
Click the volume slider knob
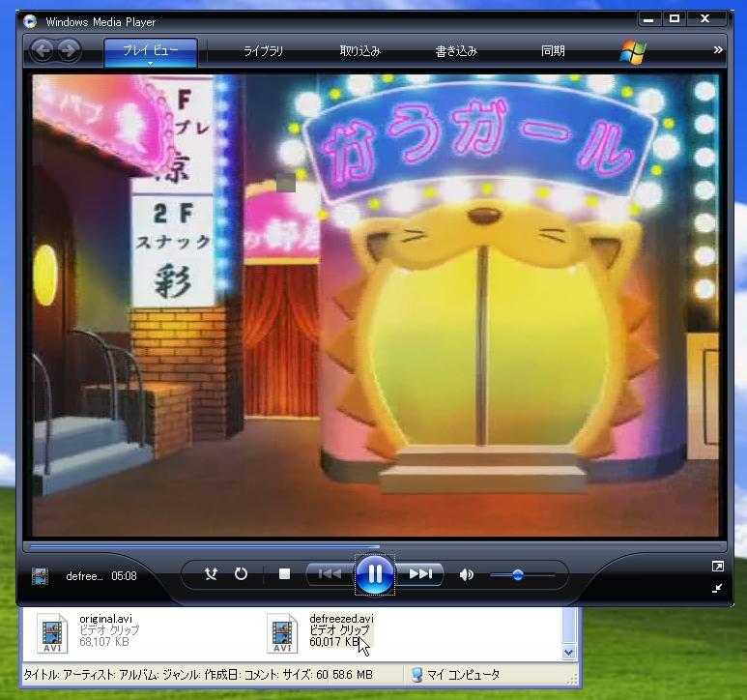[x=518, y=575]
